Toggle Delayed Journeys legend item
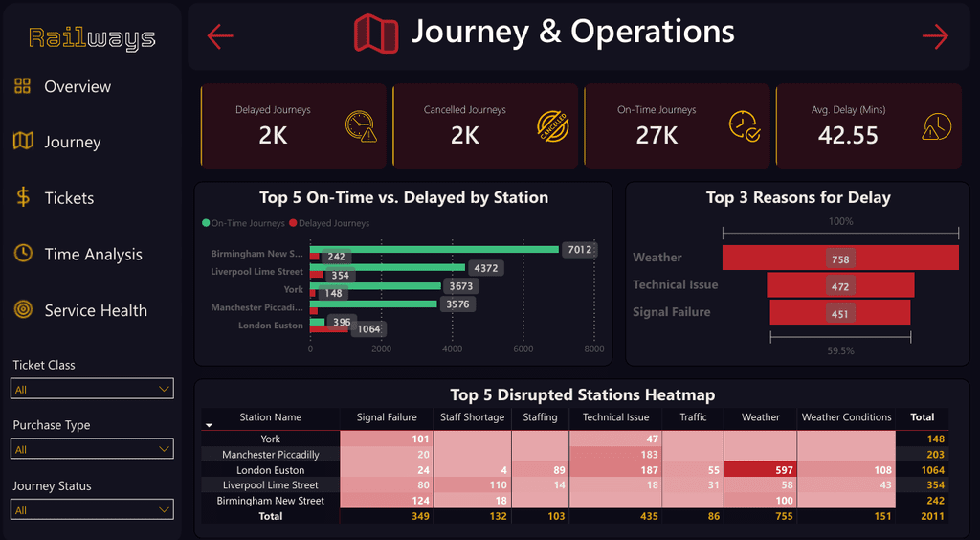This screenshot has height=540, width=980. coord(329,223)
